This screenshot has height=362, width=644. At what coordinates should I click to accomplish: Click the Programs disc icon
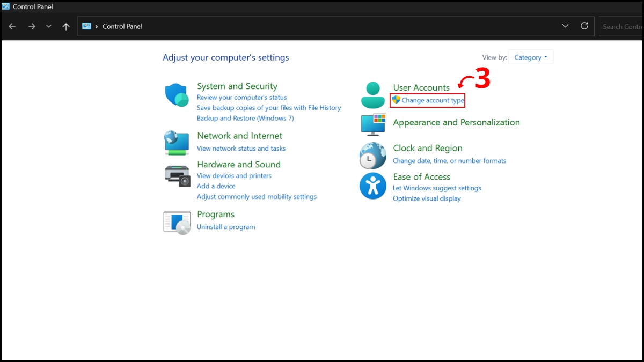[x=177, y=223]
